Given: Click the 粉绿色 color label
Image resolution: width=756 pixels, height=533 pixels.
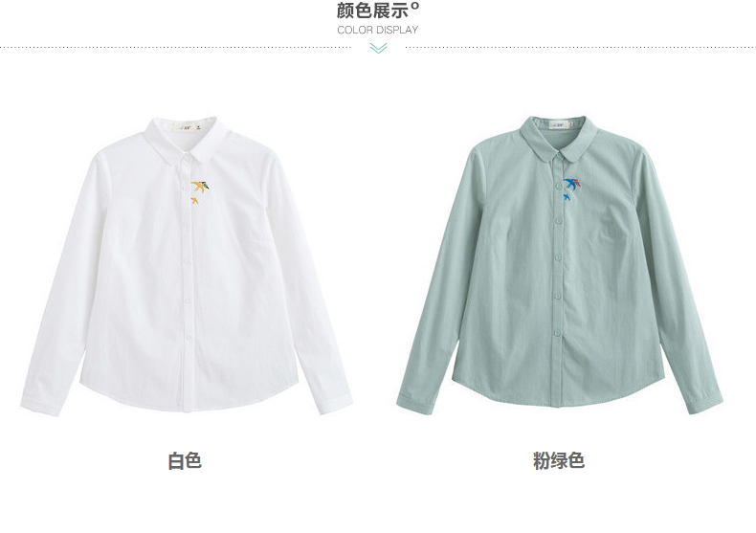Looking at the screenshot, I should pyautogui.click(x=558, y=460).
